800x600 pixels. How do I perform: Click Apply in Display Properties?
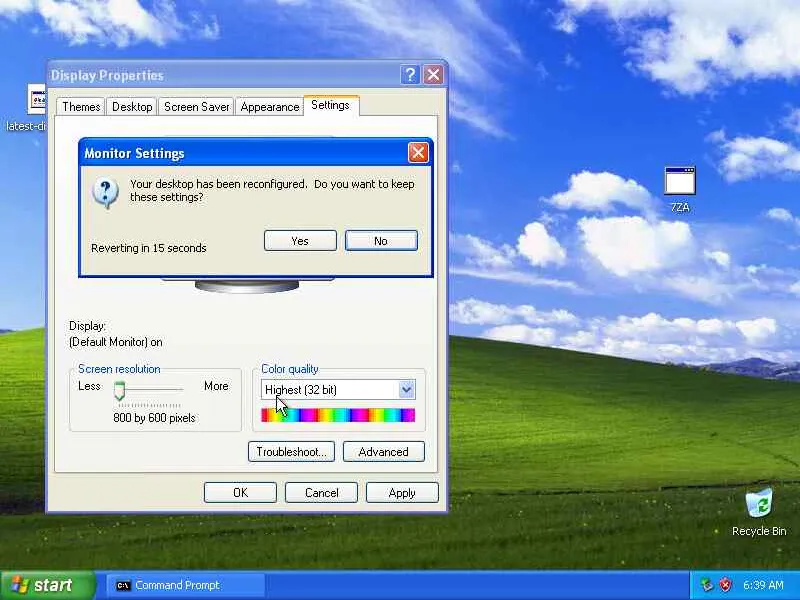click(402, 492)
